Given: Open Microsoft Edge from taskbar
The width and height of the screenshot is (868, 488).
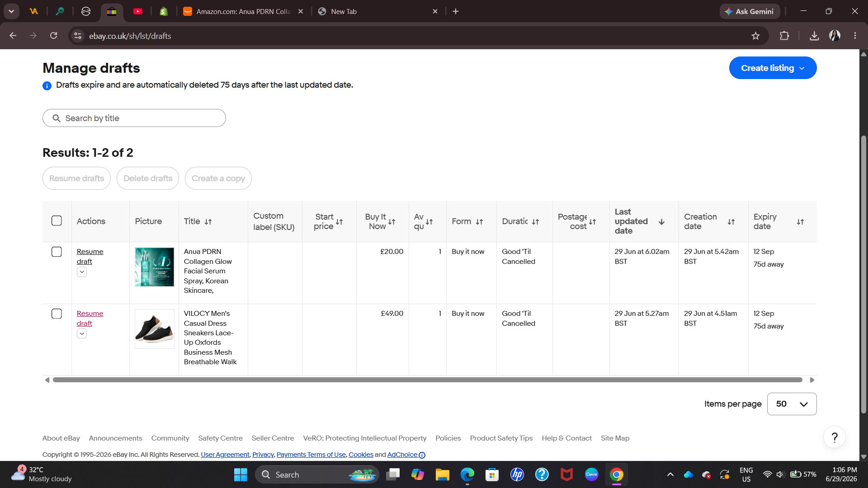Looking at the screenshot, I should [467, 474].
